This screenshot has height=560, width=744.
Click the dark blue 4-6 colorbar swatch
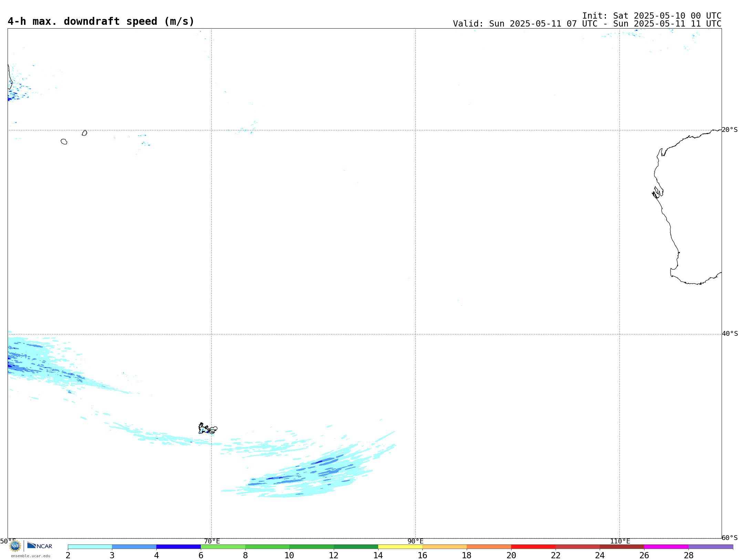pyautogui.click(x=178, y=547)
